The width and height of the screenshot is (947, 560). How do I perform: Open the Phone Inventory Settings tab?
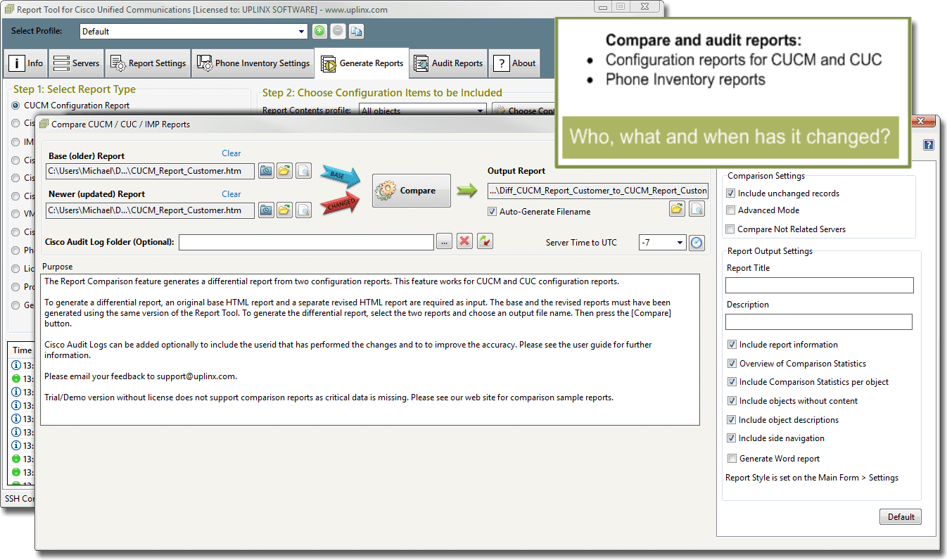(x=254, y=63)
